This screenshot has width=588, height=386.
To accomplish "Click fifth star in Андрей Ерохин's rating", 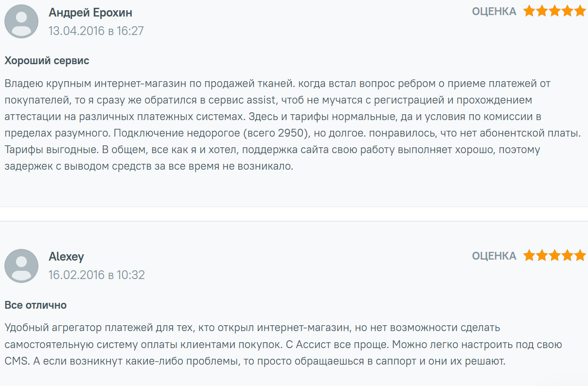I will 580,11.
